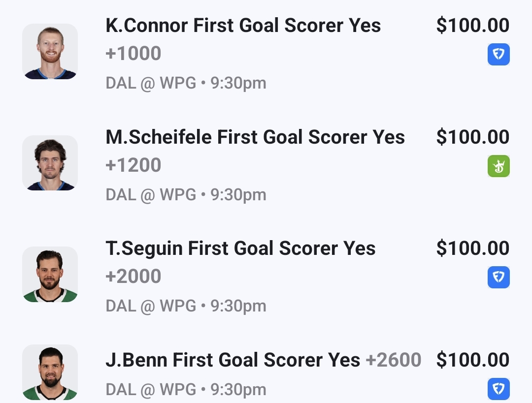
Task: Select J.Benn First Goal Scorer Yes title
Action: point(233,360)
